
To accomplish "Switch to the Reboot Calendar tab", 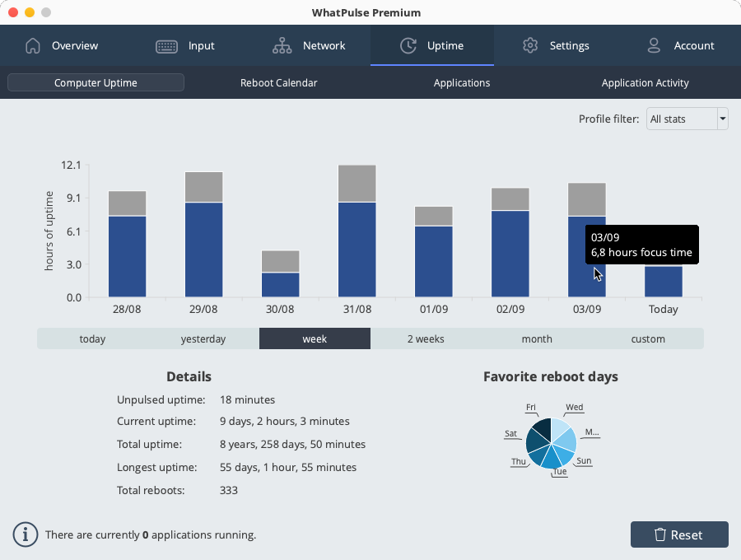I will [278, 82].
